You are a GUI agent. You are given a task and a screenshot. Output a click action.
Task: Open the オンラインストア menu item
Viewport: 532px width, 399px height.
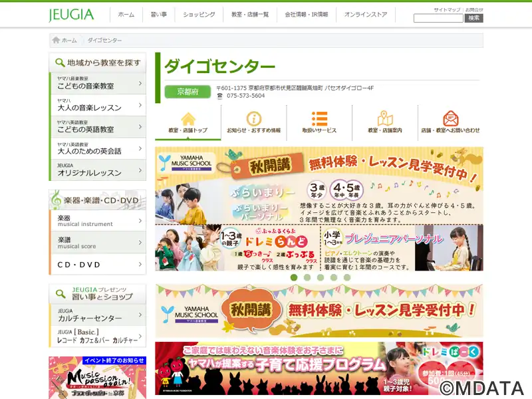click(365, 15)
